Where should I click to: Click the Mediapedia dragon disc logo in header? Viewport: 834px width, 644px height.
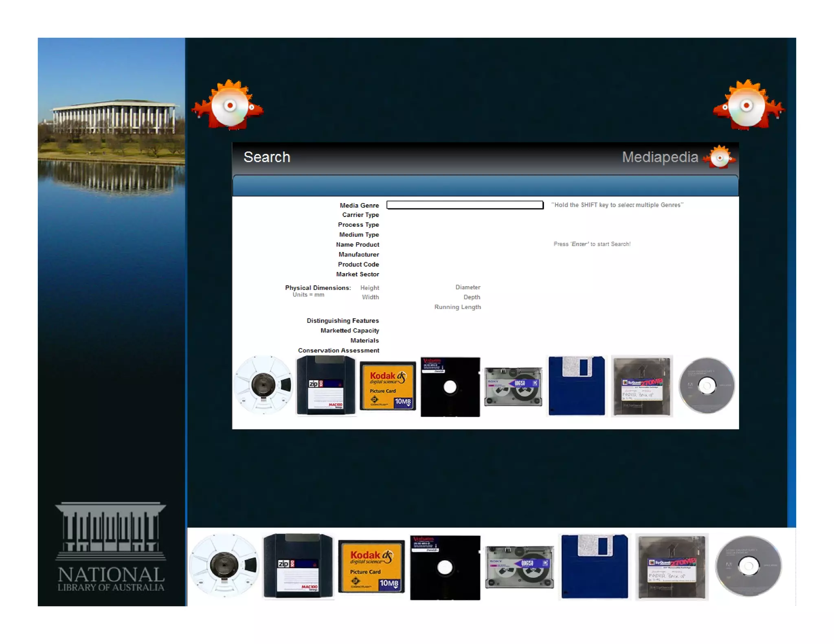click(719, 157)
